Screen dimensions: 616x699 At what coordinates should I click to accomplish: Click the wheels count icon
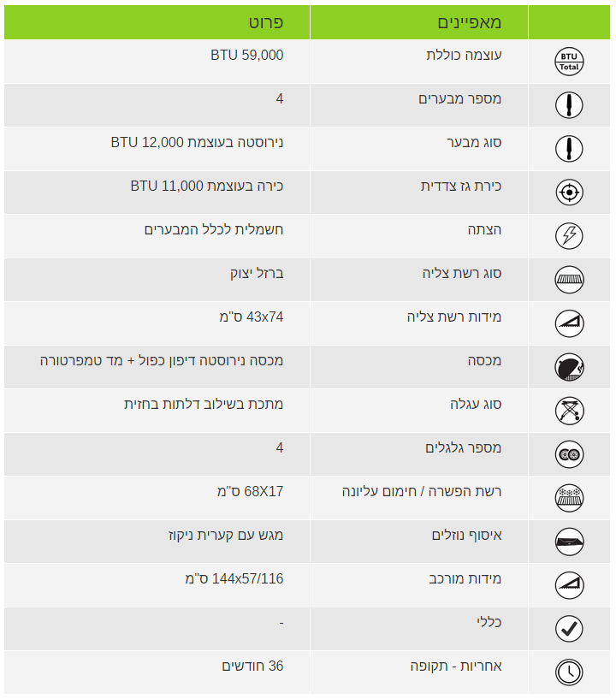click(569, 454)
